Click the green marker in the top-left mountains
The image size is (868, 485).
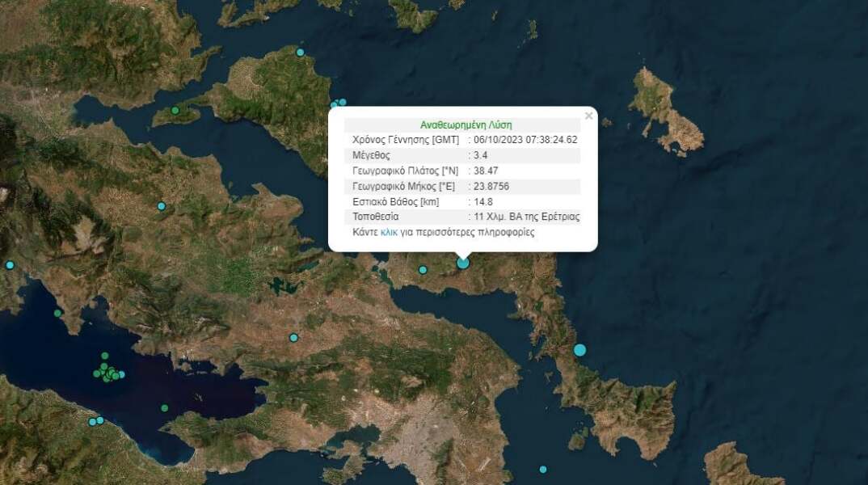click(x=175, y=111)
